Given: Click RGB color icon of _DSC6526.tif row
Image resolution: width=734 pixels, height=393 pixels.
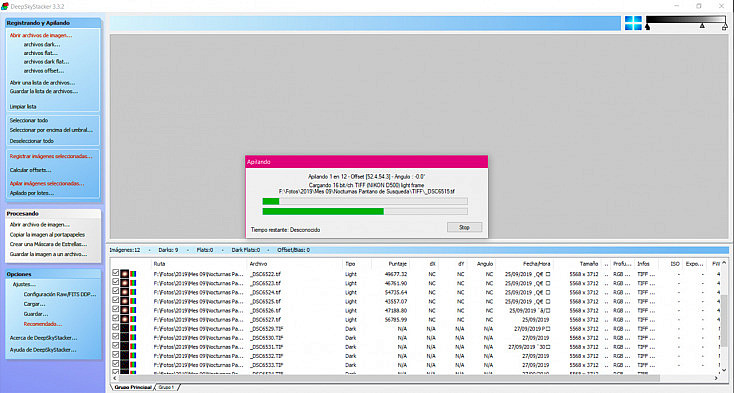Looking at the screenshot, I should pyautogui.click(x=133, y=310).
